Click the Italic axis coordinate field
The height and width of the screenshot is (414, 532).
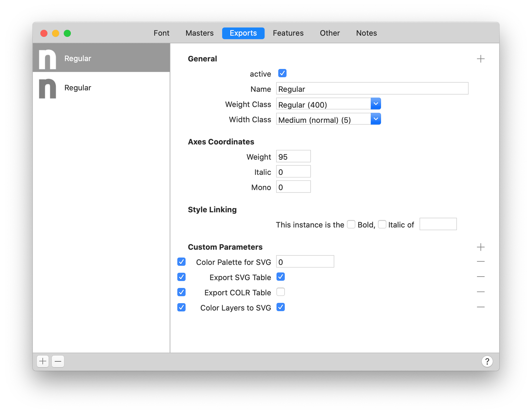(x=293, y=172)
